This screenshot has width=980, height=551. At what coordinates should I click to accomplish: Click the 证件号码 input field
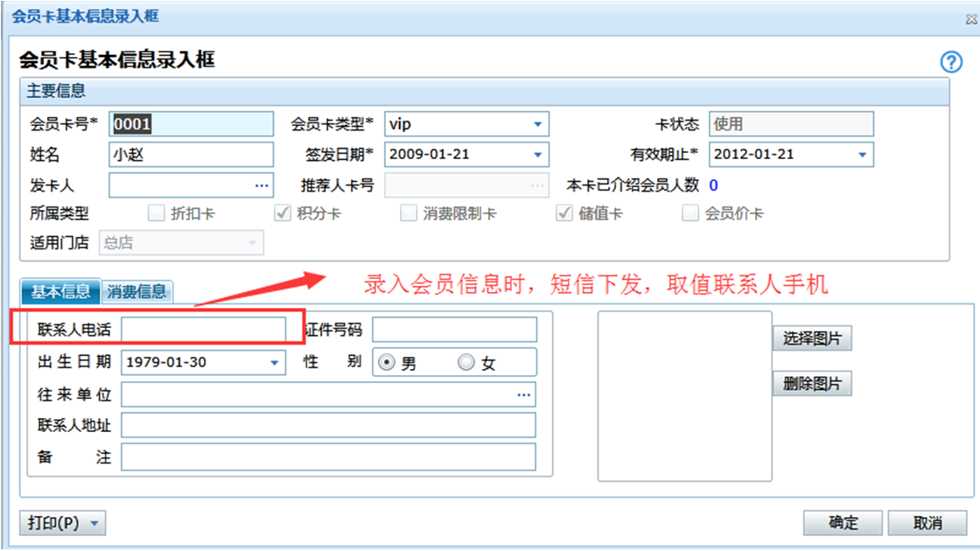[x=454, y=329]
